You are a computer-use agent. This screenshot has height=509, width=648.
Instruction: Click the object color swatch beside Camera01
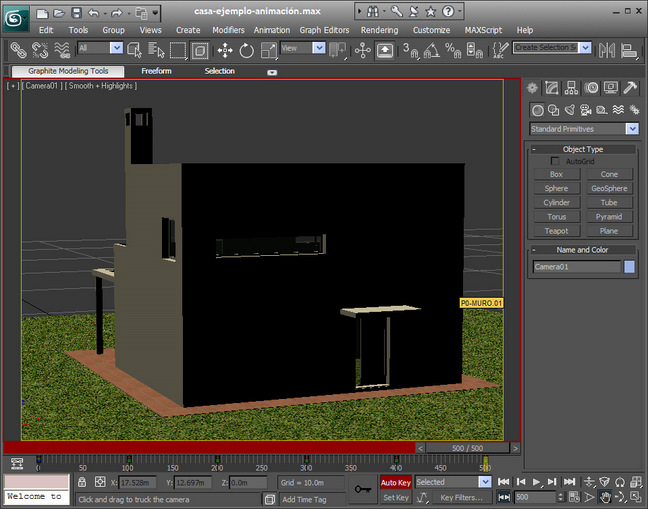[x=629, y=267]
